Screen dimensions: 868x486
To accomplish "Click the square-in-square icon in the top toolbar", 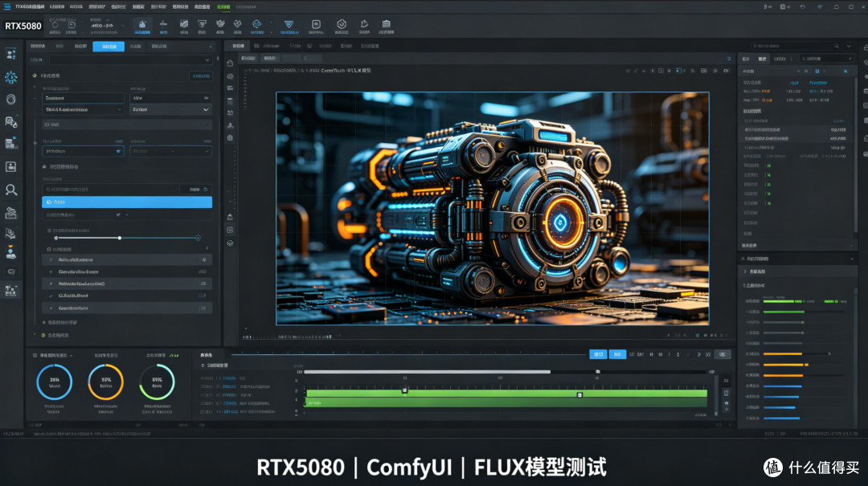I will coord(316,24).
